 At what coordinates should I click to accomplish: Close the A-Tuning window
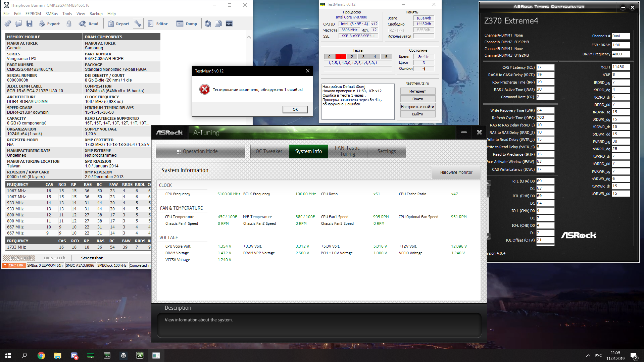(x=479, y=133)
